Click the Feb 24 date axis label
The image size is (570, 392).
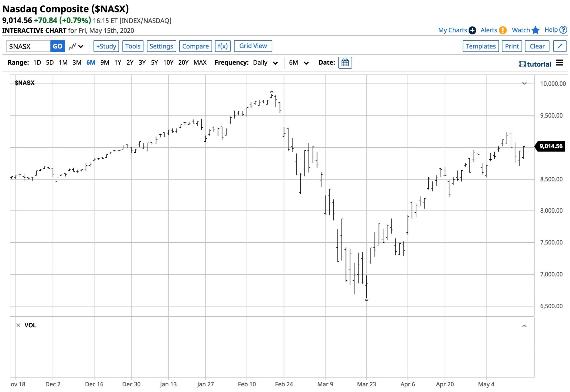(284, 384)
